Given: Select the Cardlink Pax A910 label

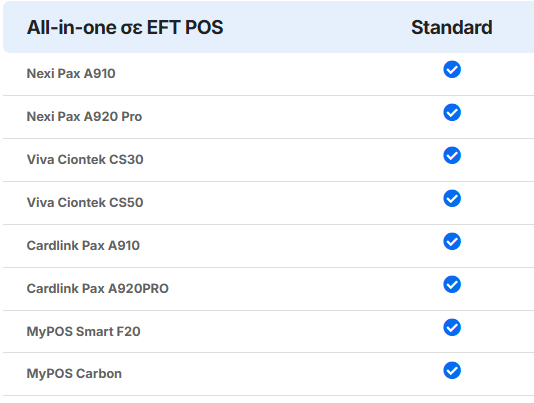Looking at the screenshot, I should pyautogui.click(x=83, y=245).
